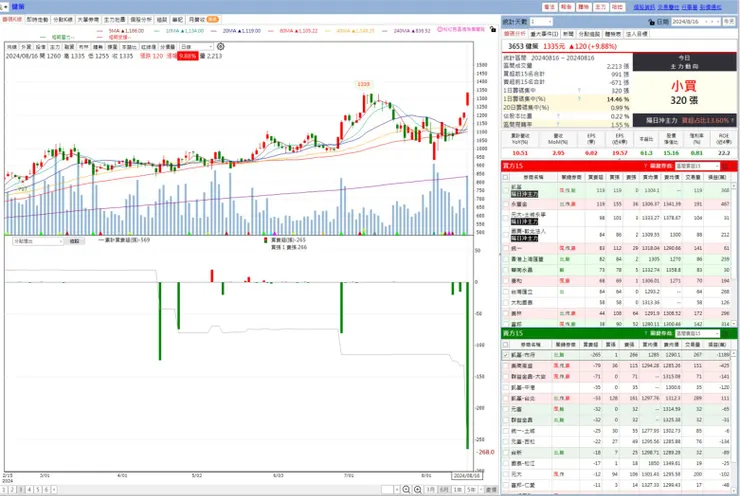Click the 20MA legend line swatch
This screenshot has height=496, width=740.
(213, 31)
